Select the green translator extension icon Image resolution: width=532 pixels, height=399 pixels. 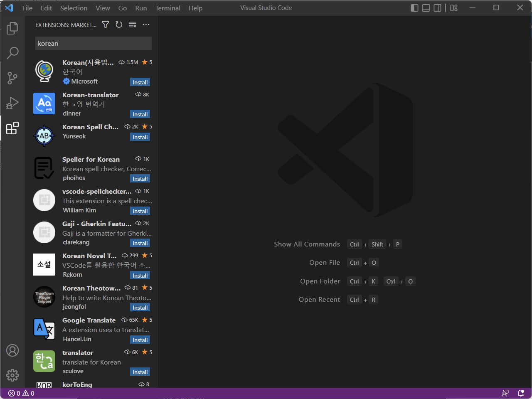(x=44, y=361)
